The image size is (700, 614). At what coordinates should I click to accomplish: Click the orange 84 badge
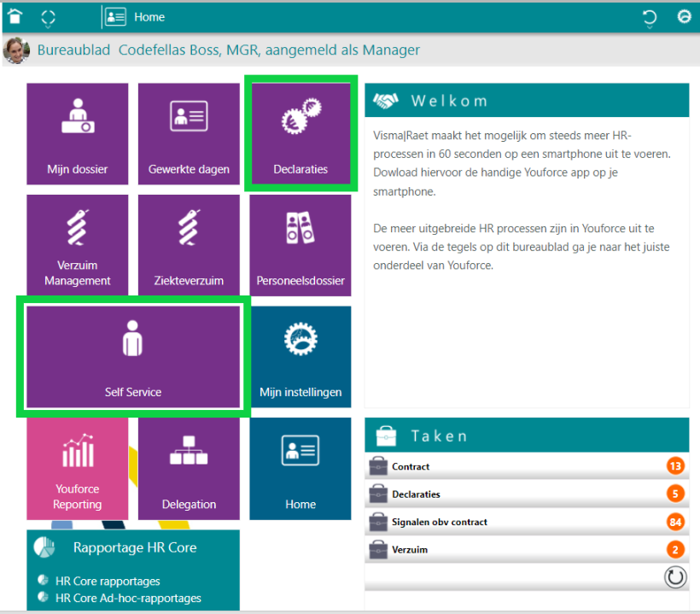(x=675, y=522)
